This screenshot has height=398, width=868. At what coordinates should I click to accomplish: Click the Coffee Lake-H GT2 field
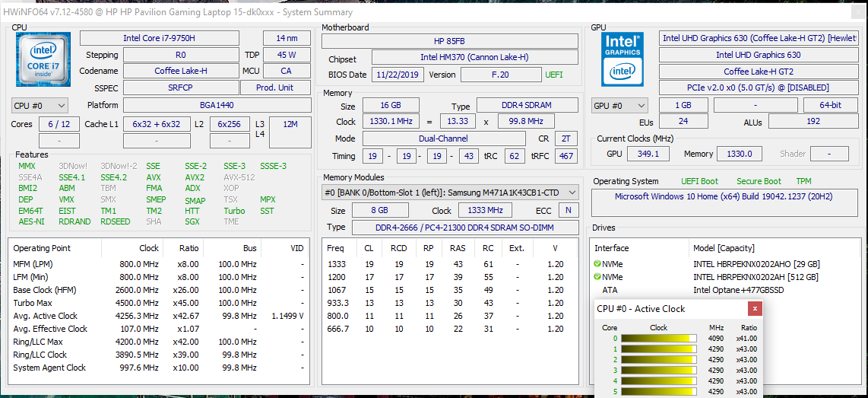pyautogui.click(x=759, y=72)
